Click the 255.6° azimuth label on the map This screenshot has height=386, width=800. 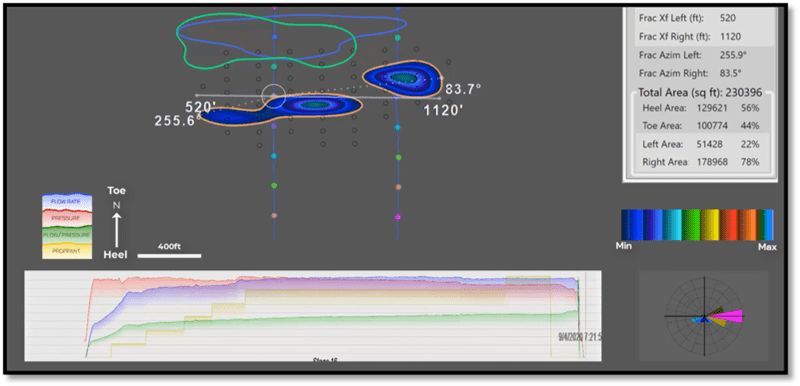point(177,120)
